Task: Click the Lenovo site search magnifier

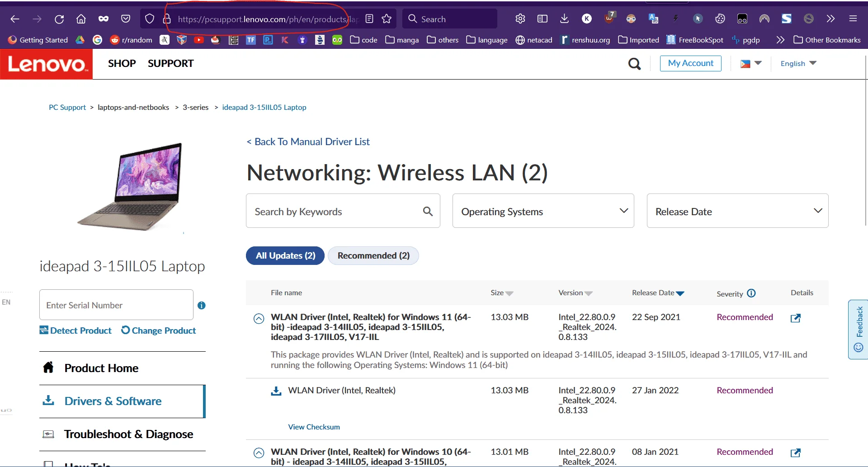Action: click(635, 64)
